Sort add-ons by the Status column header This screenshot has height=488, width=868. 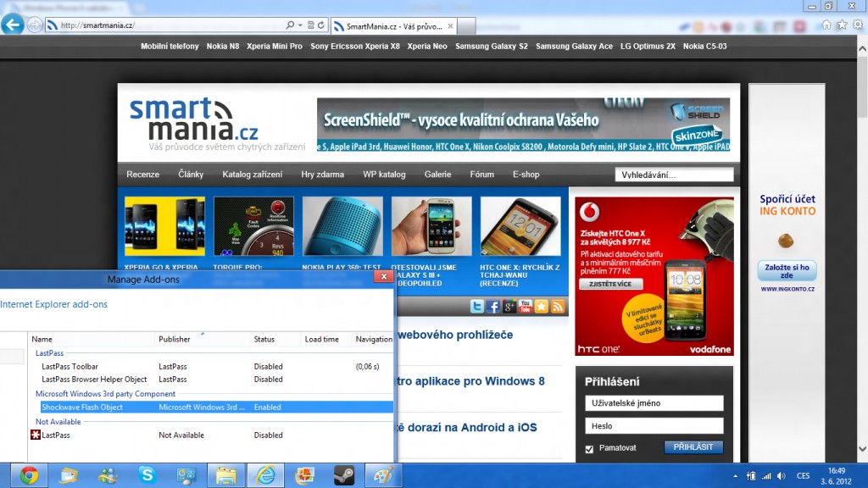[275, 339]
